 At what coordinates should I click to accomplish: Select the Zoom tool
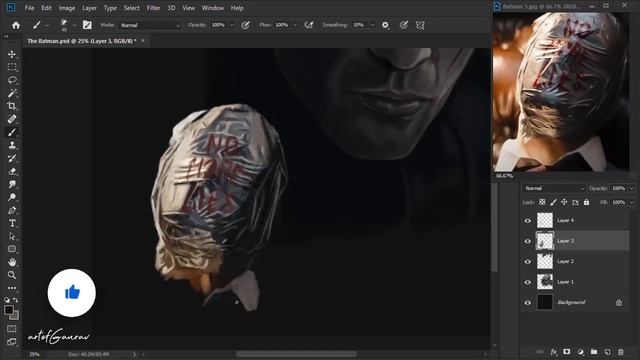click(12, 275)
